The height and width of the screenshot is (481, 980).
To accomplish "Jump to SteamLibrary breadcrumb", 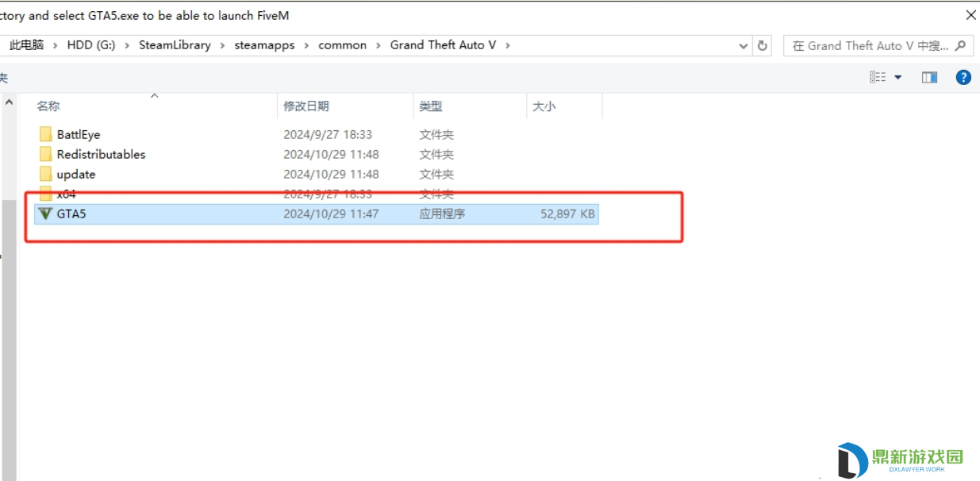I will [175, 45].
